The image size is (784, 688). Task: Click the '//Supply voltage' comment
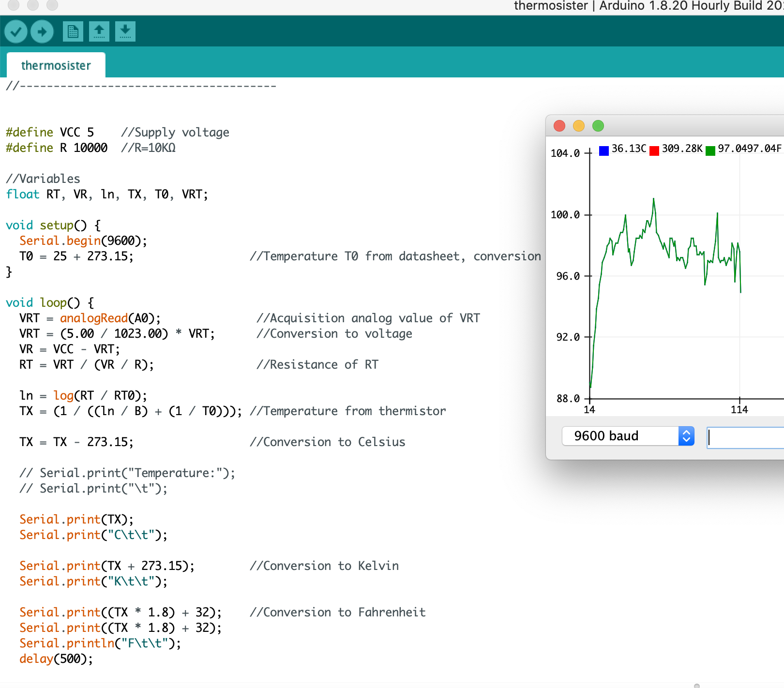coord(175,133)
